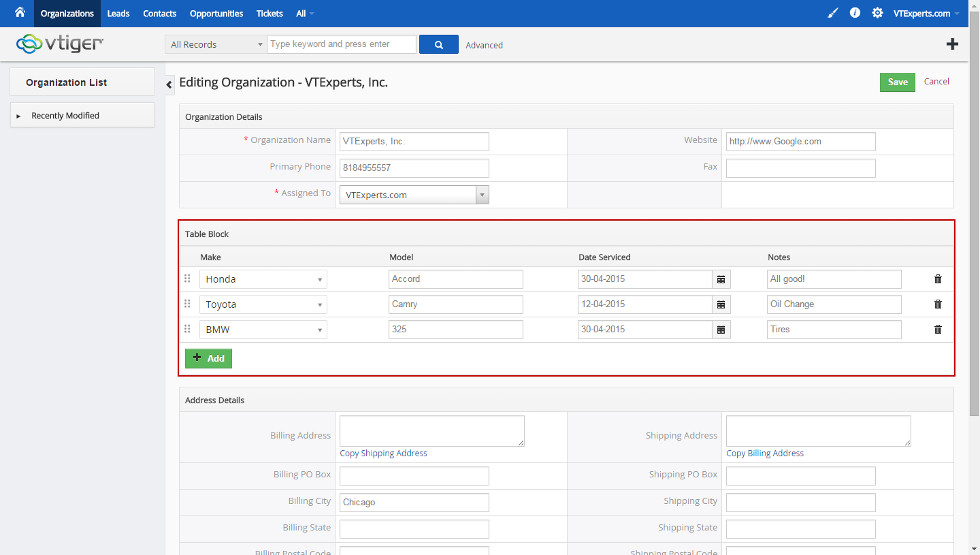
Task: Open the Advanced search link
Action: [x=485, y=45]
